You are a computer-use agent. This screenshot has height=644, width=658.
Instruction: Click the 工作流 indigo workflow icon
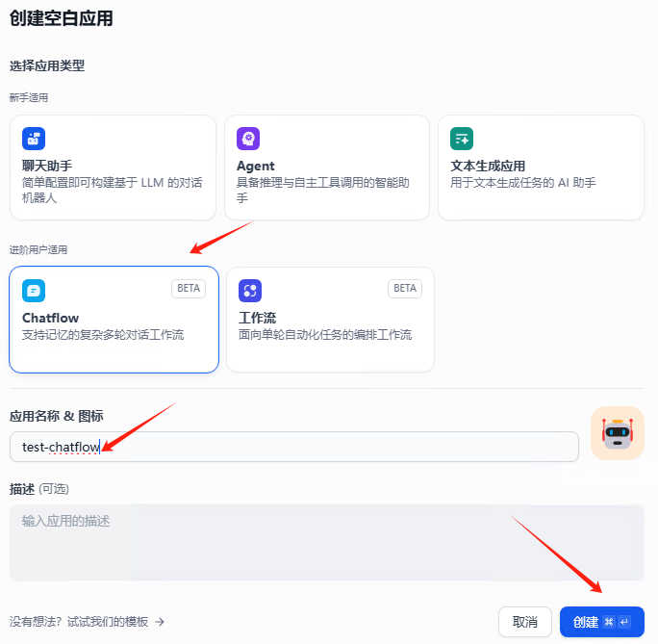[x=250, y=291]
